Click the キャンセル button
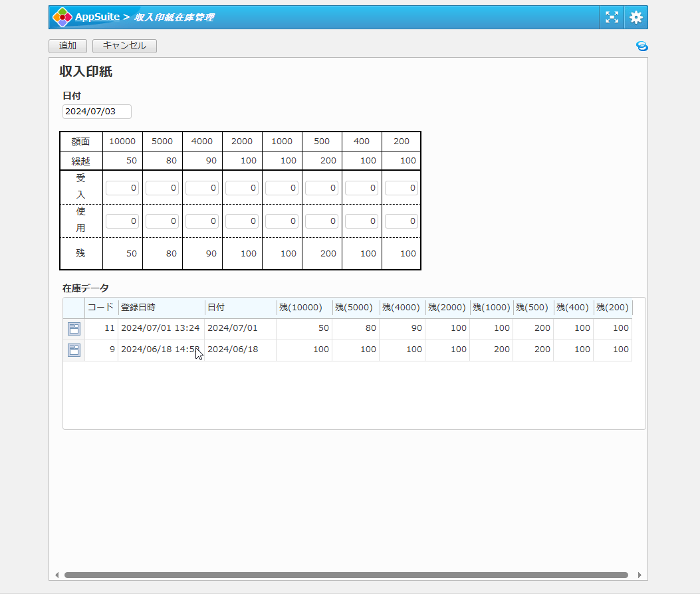The width and height of the screenshot is (700, 594). 124,46
